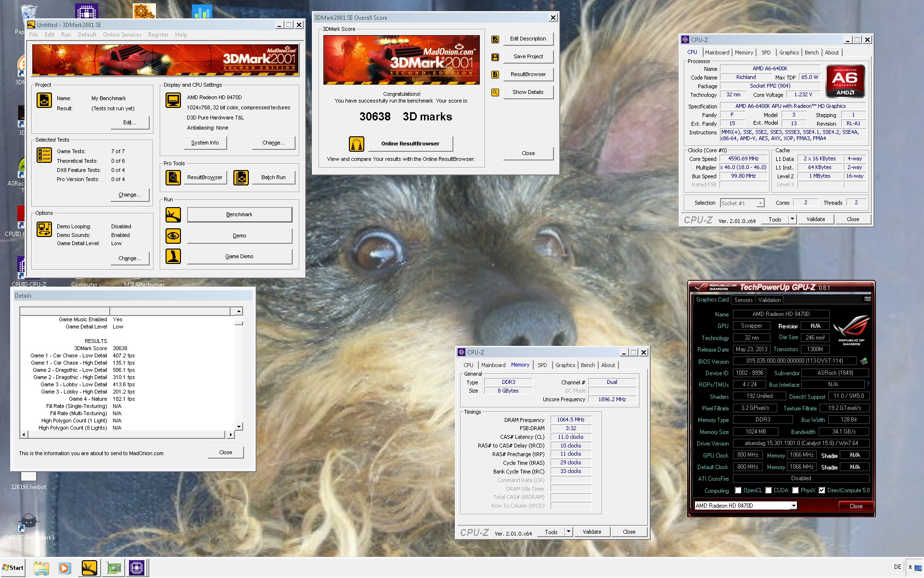Click the Project icon in 3DMark2001
This screenshot has height=578, width=924.
coord(44,100)
